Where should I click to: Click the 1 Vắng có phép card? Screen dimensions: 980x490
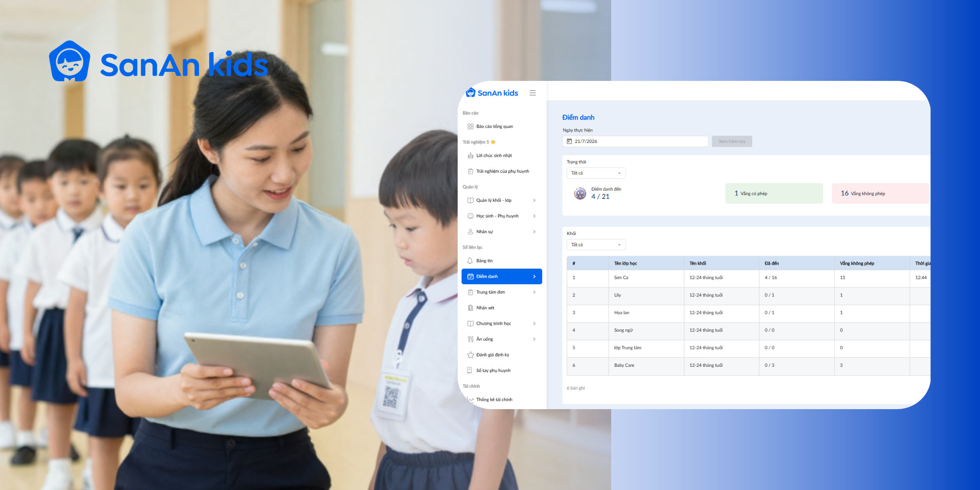pyautogui.click(x=774, y=194)
